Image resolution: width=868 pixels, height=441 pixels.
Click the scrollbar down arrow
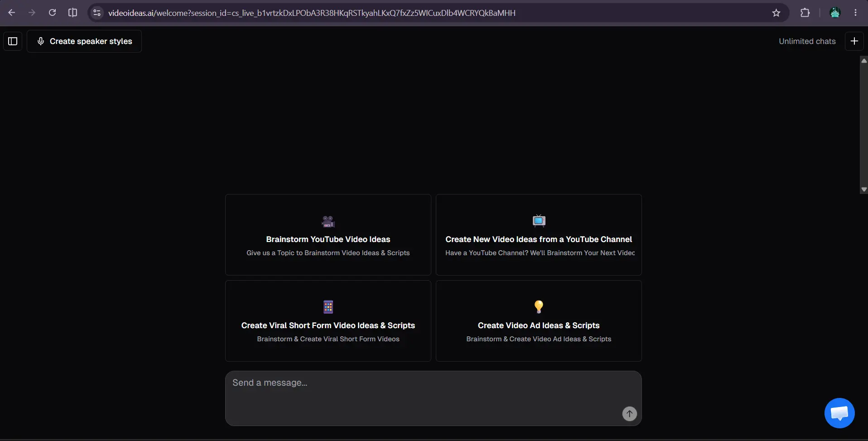[864, 189]
